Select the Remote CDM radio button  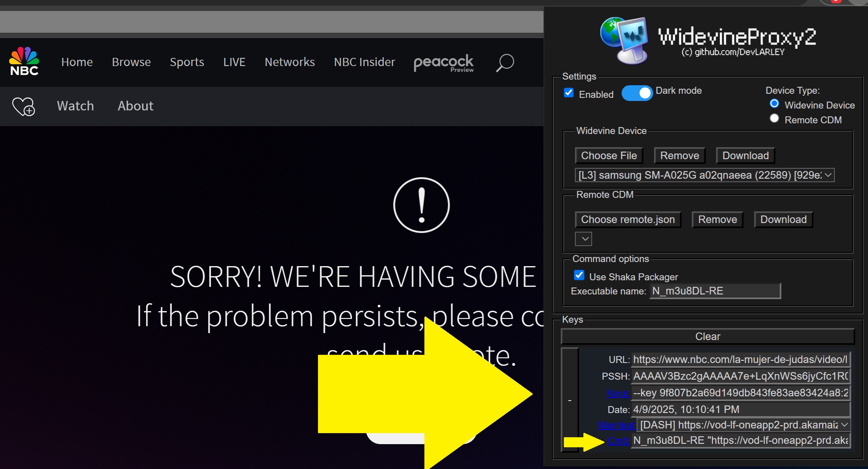pos(774,119)
